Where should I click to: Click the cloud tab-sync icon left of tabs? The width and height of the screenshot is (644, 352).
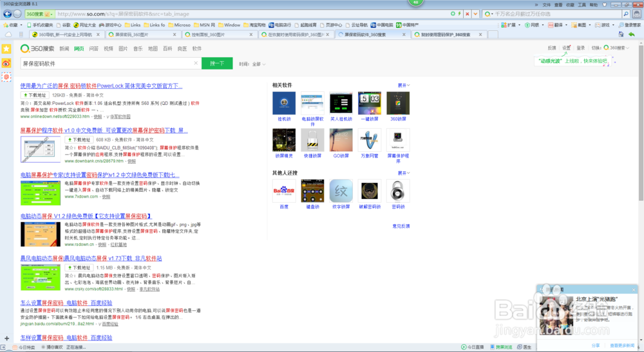click(8, 35)
